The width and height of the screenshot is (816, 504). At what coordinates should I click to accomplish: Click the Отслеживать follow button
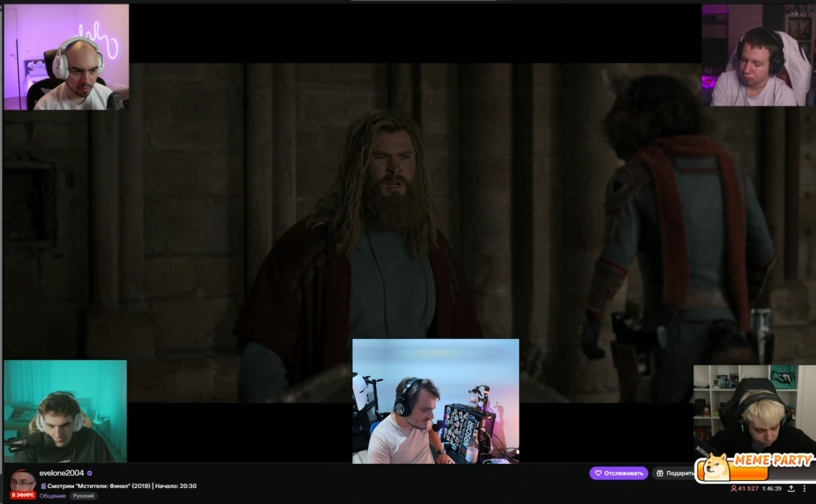click(619, 473)
